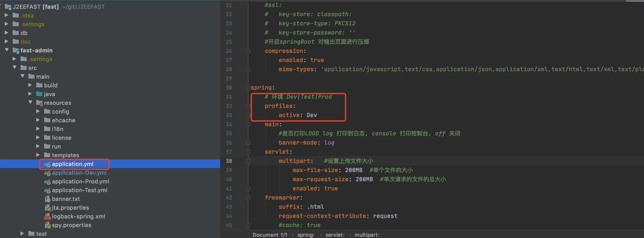The width and height of the screenshot is (644, 238).
Task: Place cursor on 'active: Dev' value
Action: point(312,115)
